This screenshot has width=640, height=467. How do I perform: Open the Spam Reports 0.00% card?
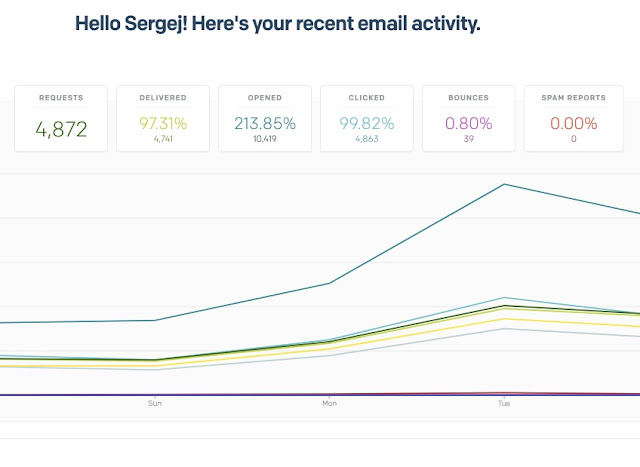coord(573,118)
